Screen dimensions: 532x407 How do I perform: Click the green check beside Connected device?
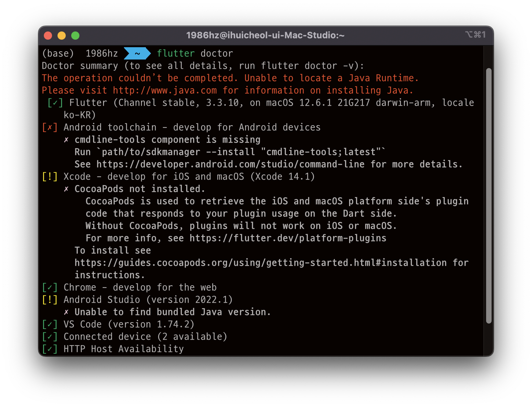tap(50, 337)
